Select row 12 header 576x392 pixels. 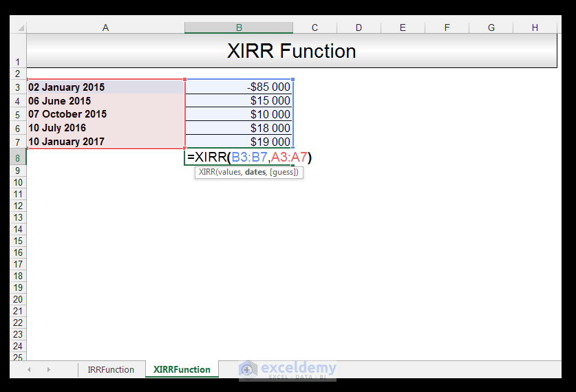[x=18, y=206]
